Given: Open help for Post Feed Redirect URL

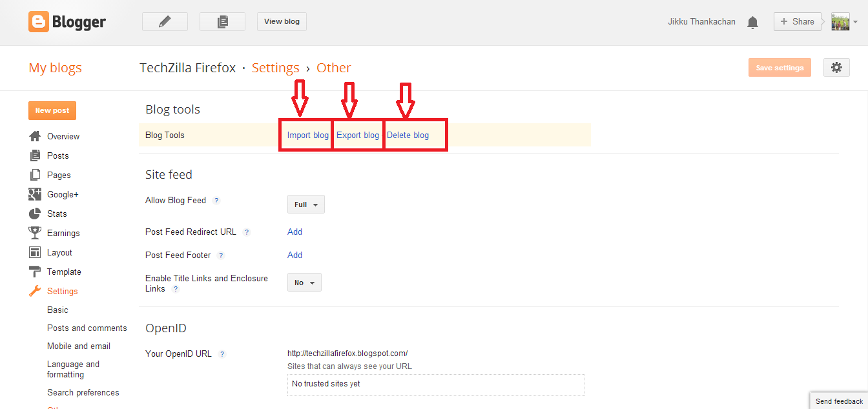Looking at the screenshot, I should [247, 232].
